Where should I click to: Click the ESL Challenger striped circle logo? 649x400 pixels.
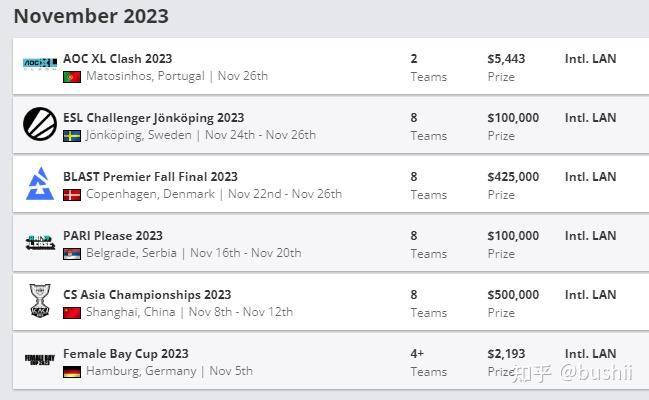pos(40,124)
